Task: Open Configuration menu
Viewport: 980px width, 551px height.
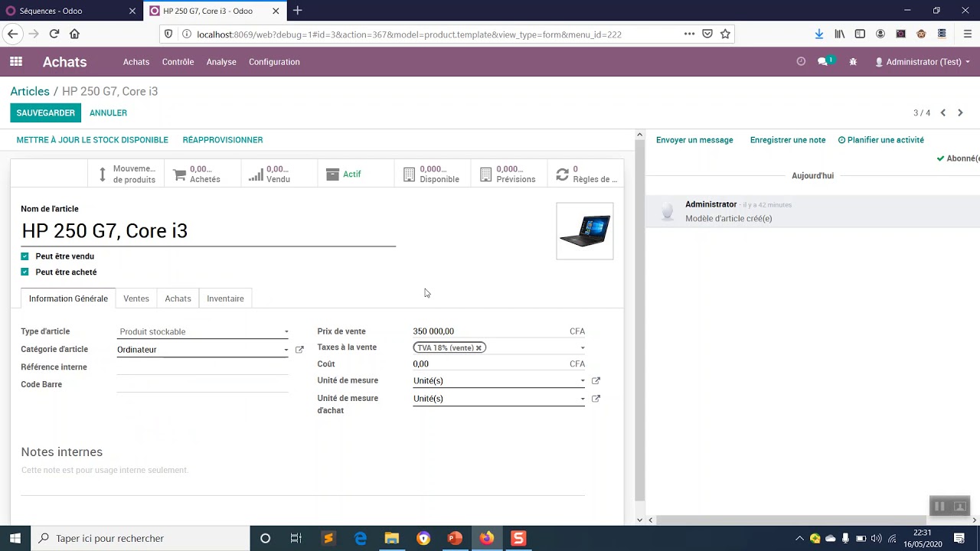Action: (274, 62)
